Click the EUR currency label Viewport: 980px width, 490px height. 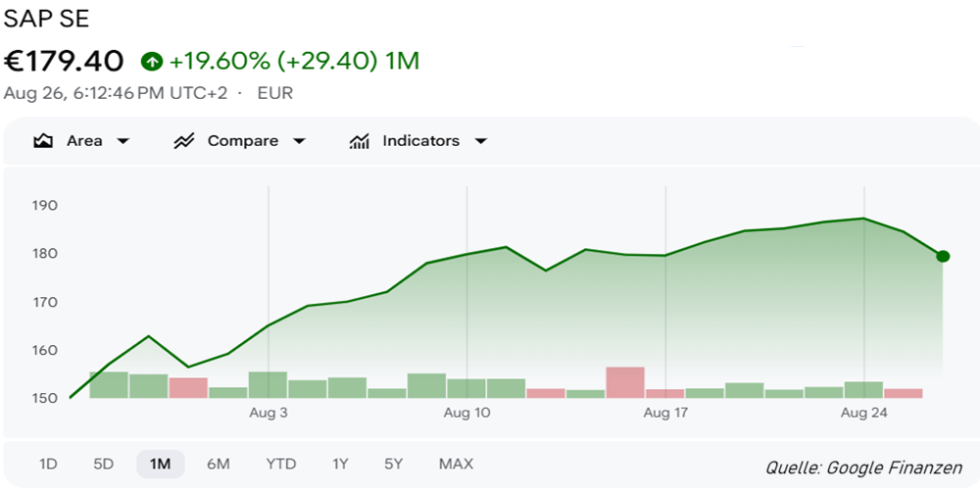point(275,93)
